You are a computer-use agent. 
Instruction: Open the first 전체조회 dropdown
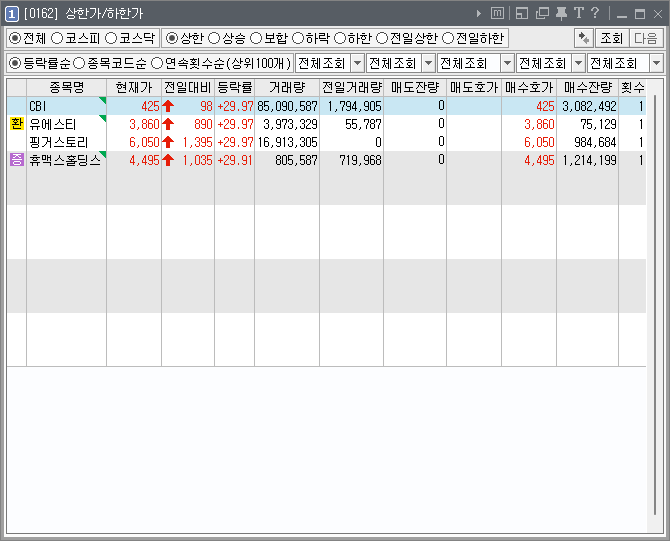click(x=358, y=64)
